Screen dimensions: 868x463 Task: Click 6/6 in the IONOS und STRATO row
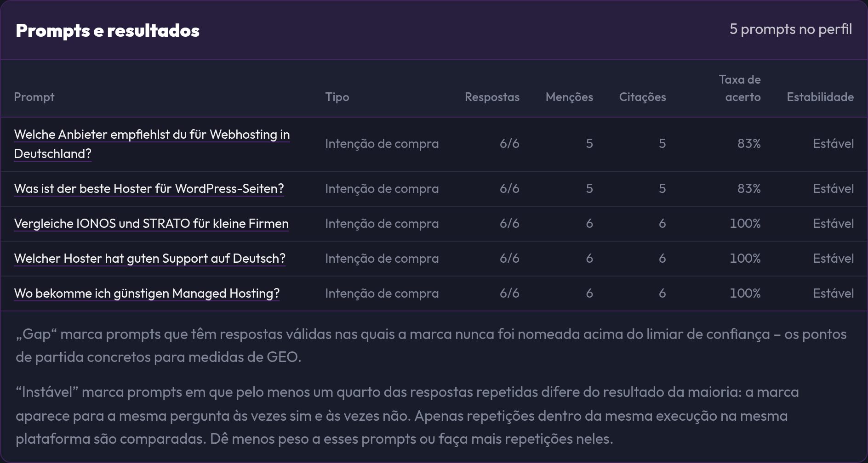[509, 224]
